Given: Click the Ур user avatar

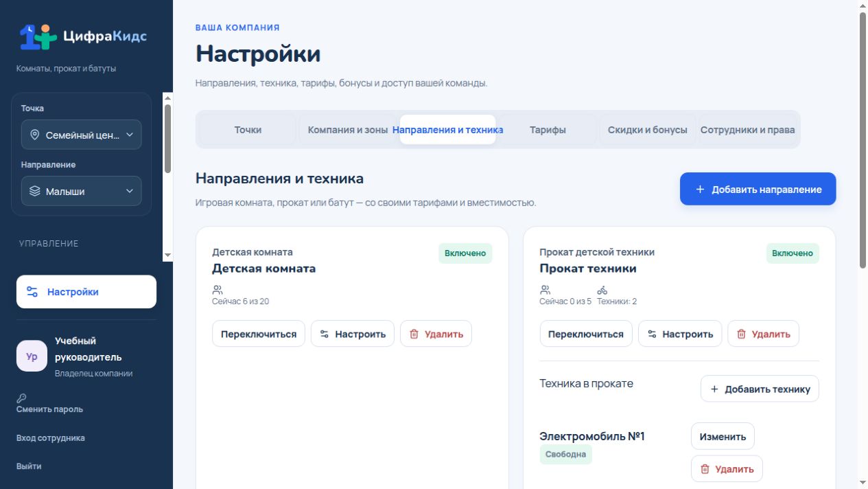Looking at the screenshot, I should coord(32,356).
